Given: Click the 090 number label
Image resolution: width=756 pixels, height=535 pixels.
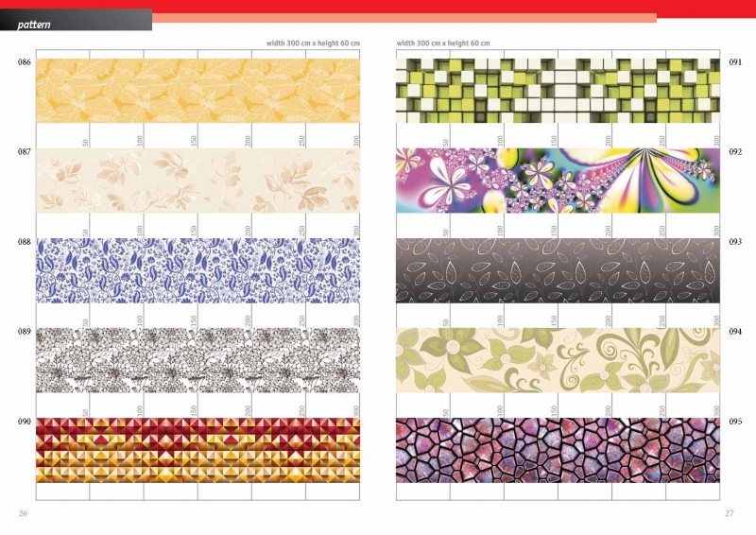Looking at the screenshot, I should tap(24, 422).
